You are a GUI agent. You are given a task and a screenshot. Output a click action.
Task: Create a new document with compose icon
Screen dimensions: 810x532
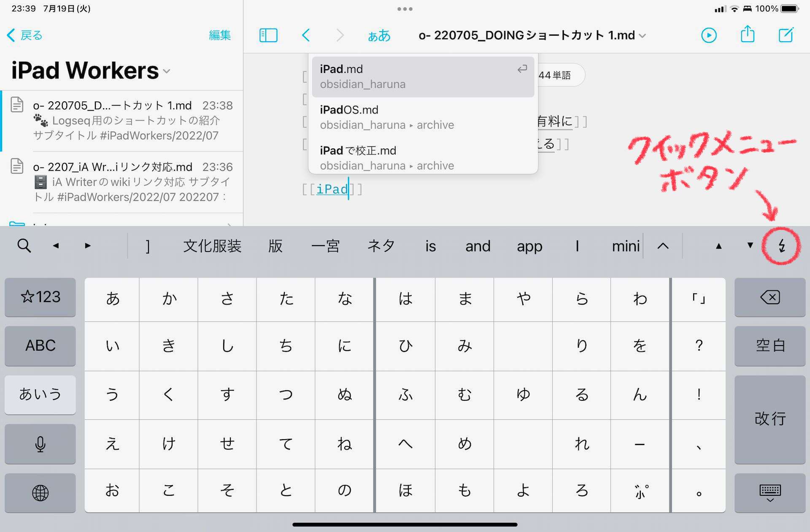(786, 35)
